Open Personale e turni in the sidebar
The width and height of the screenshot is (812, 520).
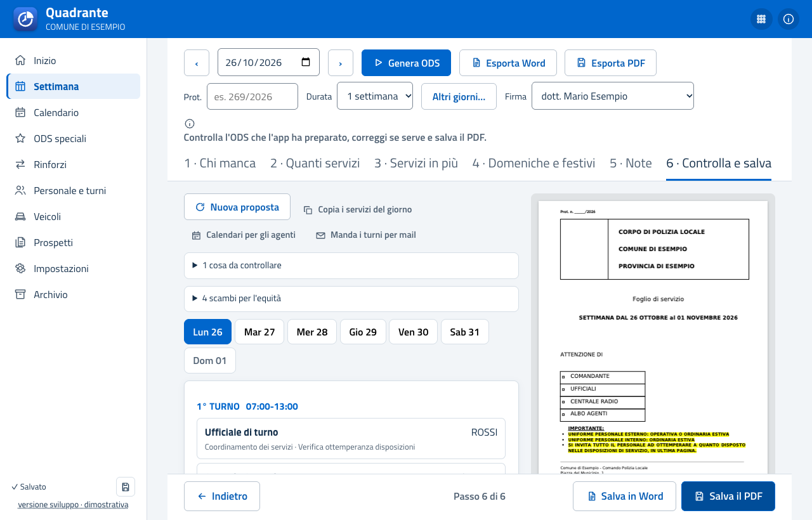[73, 190]
